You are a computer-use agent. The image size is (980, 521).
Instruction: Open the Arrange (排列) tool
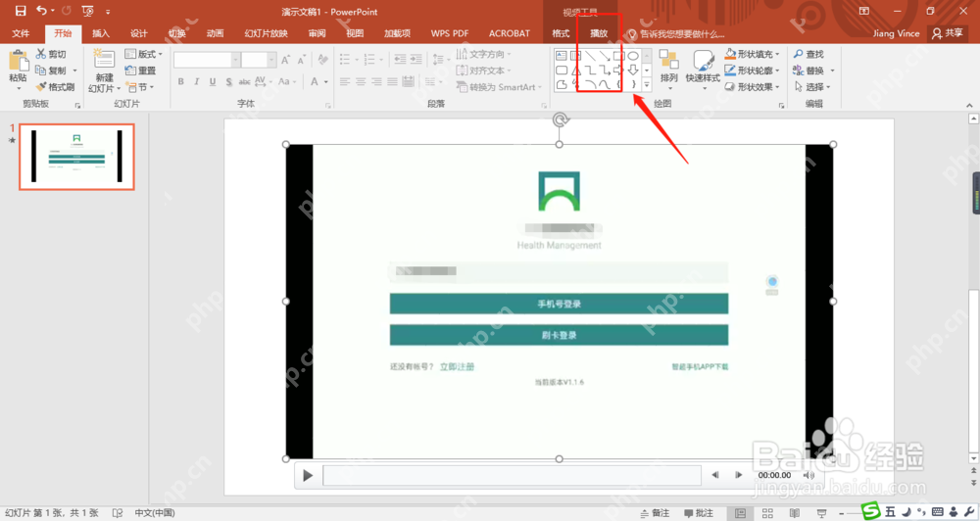tap(668, 67)
